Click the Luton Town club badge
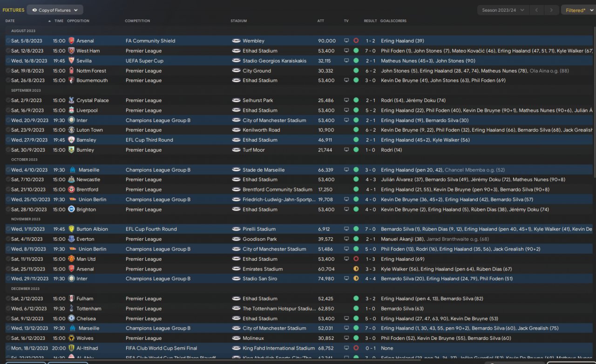 click(71, 130)
